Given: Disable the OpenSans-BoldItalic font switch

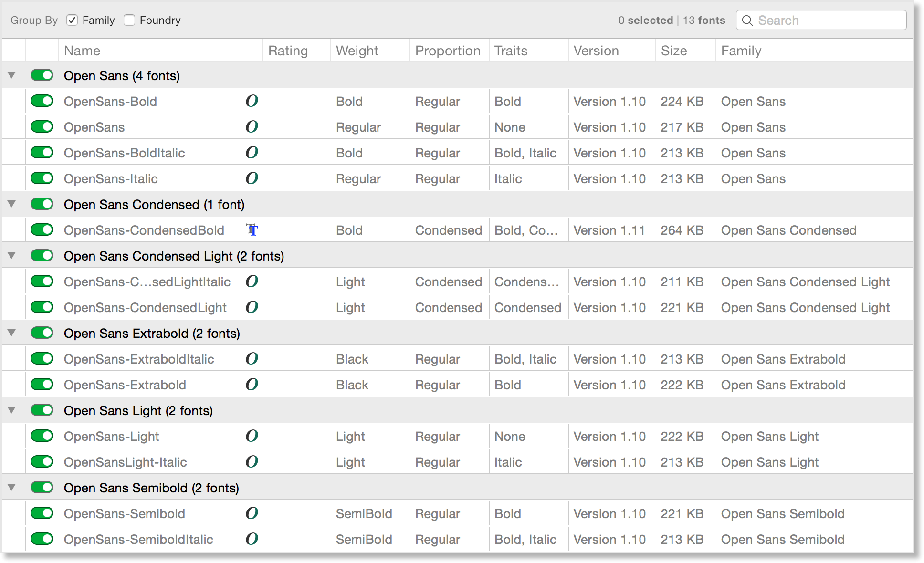Looking at the screenshot, I should [42, 152].
